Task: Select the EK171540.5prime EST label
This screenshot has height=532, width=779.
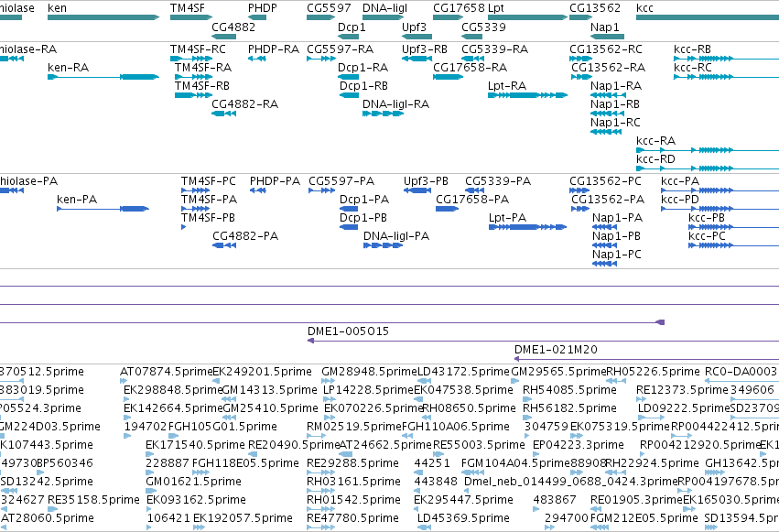Action: pyautogui.click(x=195, y=445)
